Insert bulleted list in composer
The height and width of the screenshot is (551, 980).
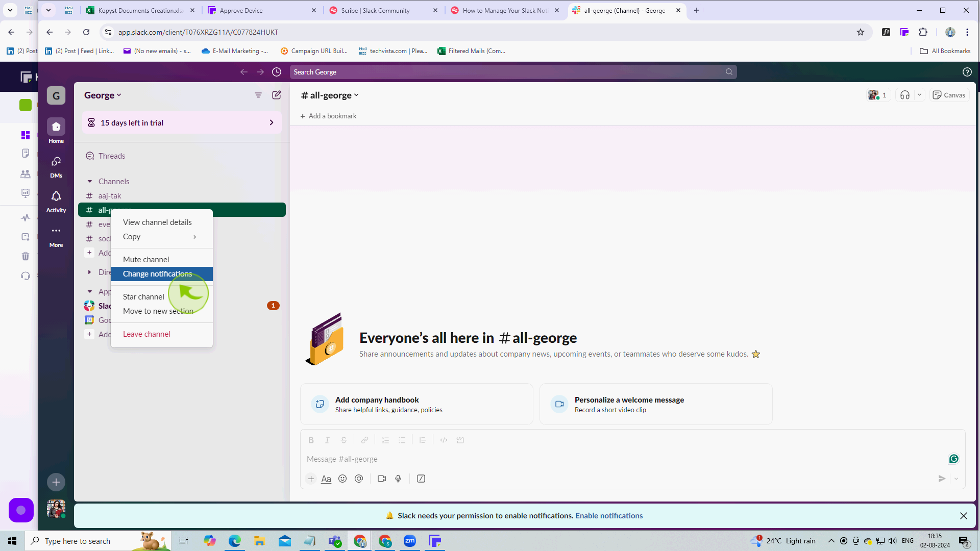point(402,440)
